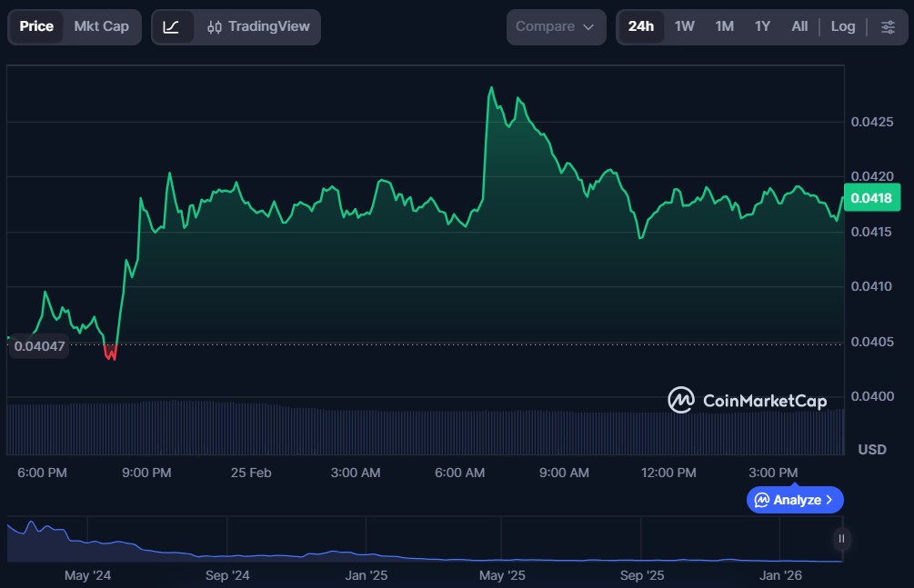This screenshot has height=588, width=914.
Task: Switch chart to Price view
Action: click(36, 26)
